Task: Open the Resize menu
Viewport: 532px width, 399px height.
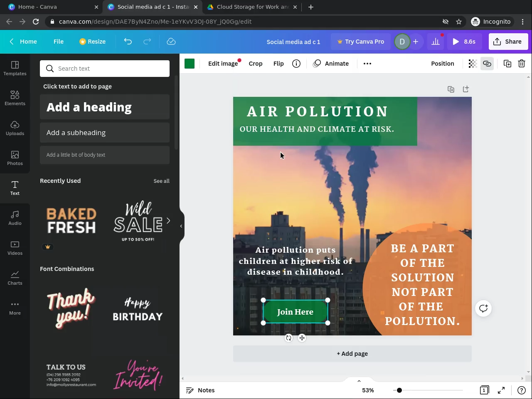Action: click(x=93, y=42)
